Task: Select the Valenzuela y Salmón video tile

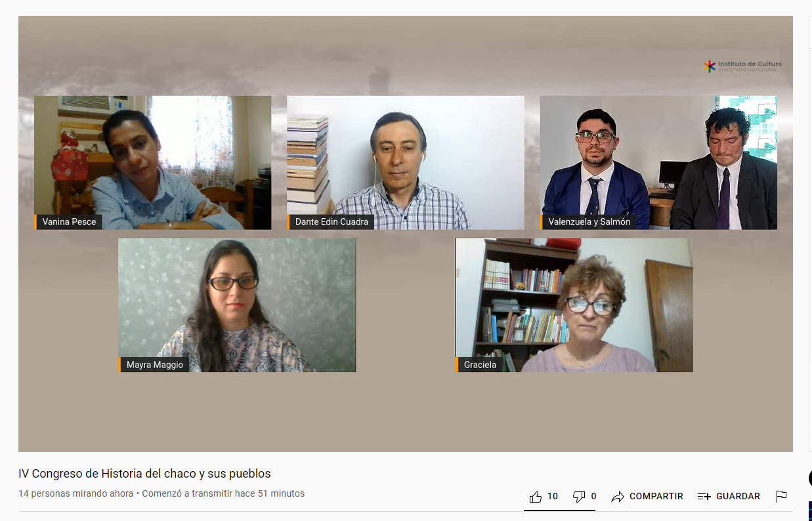Action: tap(658, 162)
